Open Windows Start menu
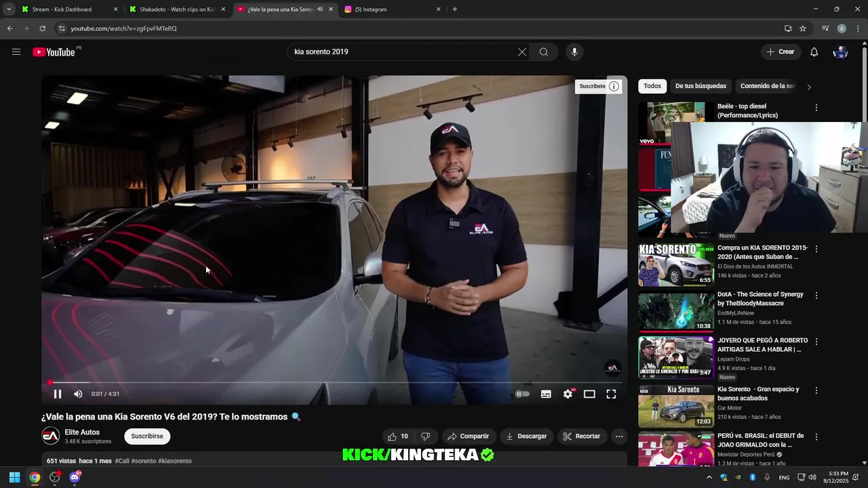Viewport: 868px width, 488px height. pyautogui.click(x=14, y=477)
